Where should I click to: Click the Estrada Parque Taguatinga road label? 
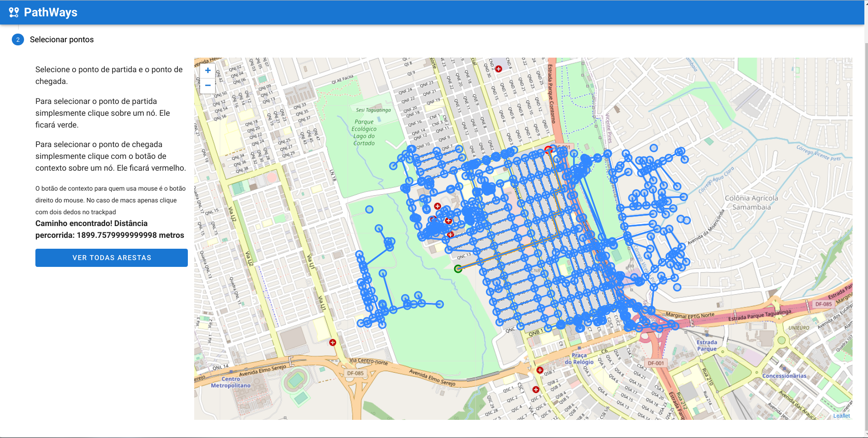(760, 315)
